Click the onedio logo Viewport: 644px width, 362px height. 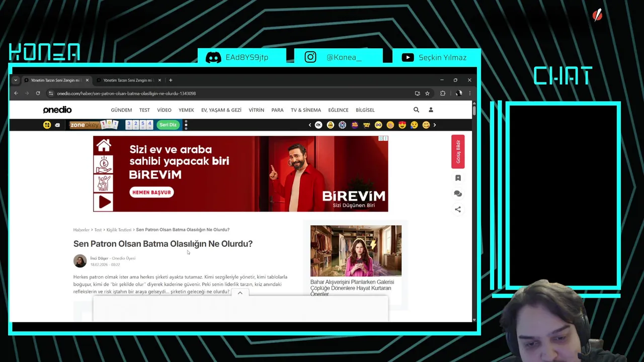(57, 110)
